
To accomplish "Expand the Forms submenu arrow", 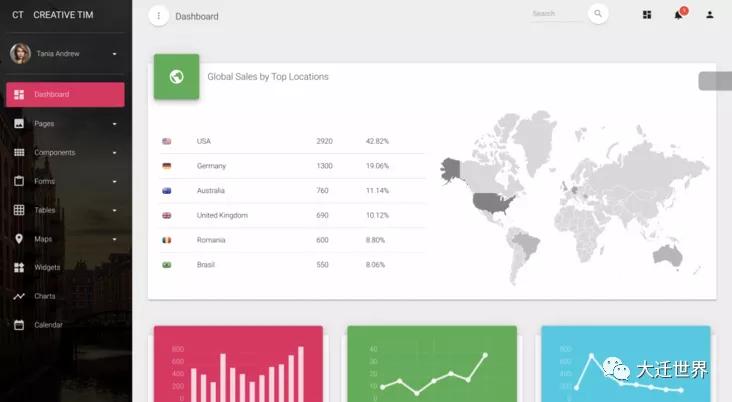I will (114, 182).
